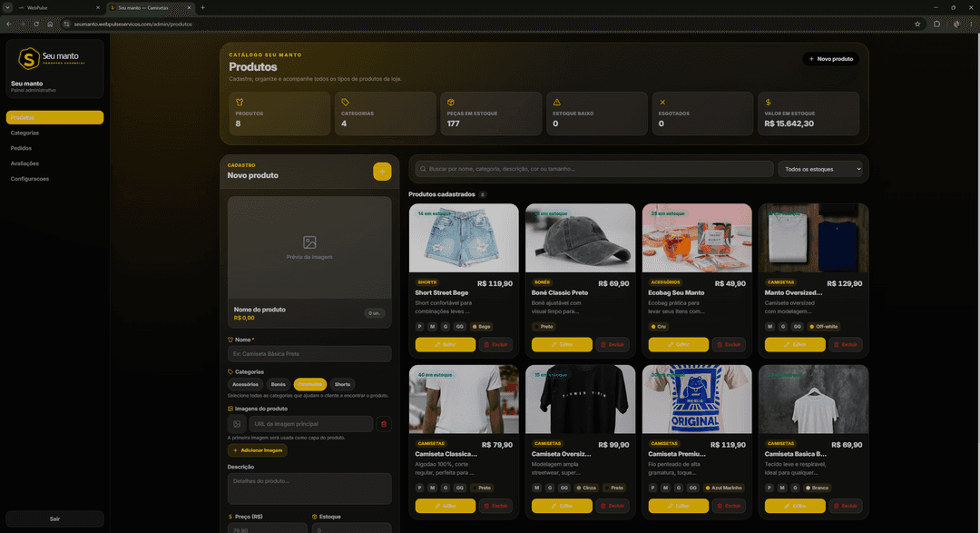Edit the Camiseta Basica product
Viewport: 980px width, 533px height.
(795, 506)
